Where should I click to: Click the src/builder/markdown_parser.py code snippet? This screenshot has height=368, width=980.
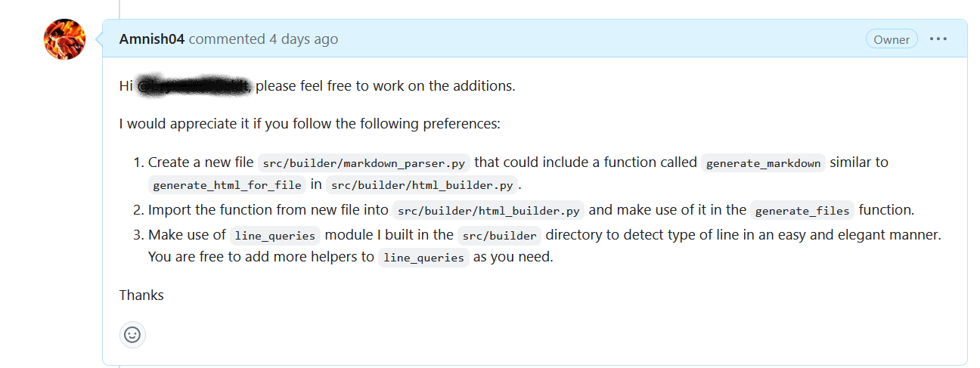pos(364,163)
